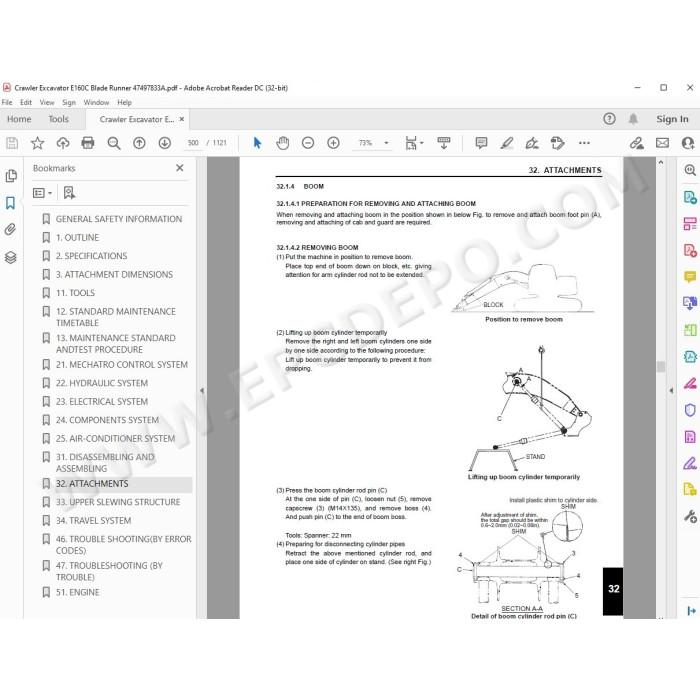700x700 pixels.
Task: Show Page Thumbnails panel
Action: (x=11, y=175)
